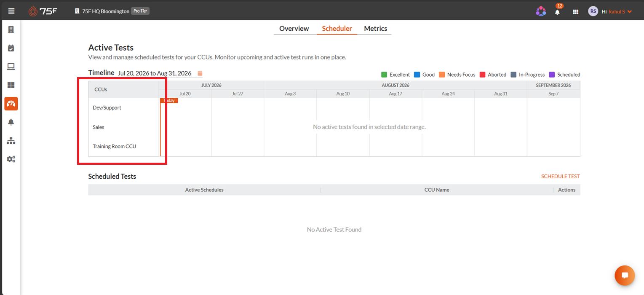Image resolution: width=644 pixels, height=295 pixels.
Task: Open the calendar check sidebar icon
Action: pyautogui.click(x=11, y=48)
